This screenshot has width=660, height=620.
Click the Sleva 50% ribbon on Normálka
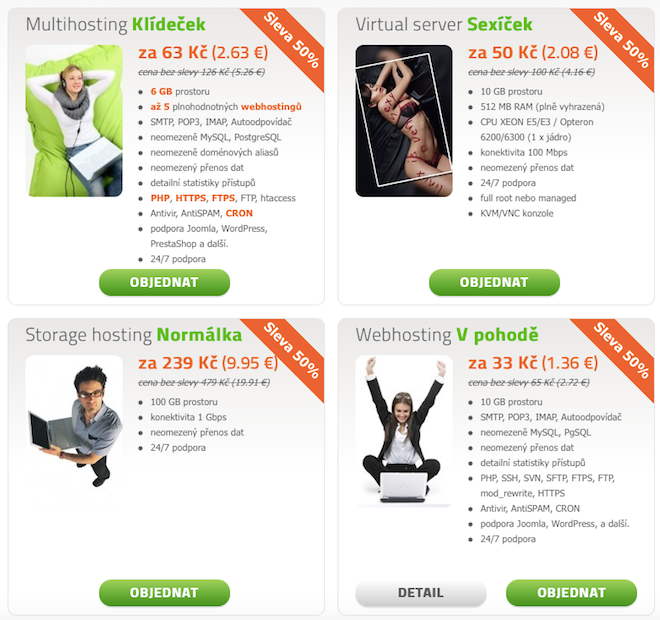291,351
